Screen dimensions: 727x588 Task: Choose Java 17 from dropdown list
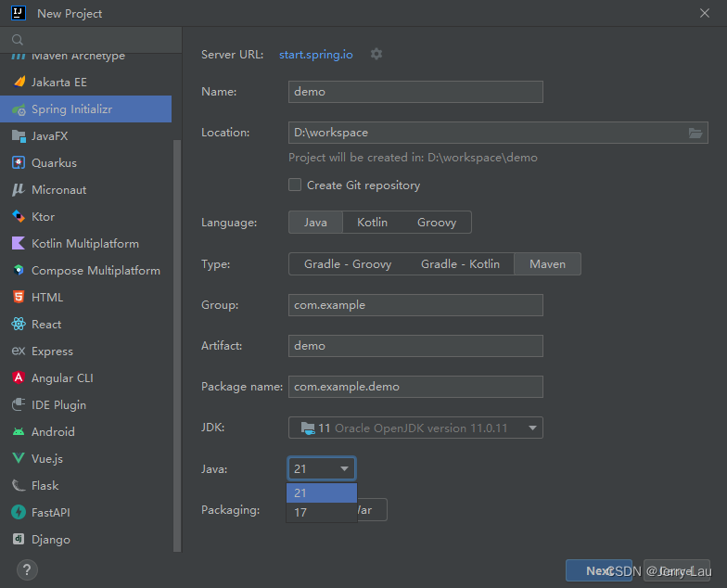322,512
